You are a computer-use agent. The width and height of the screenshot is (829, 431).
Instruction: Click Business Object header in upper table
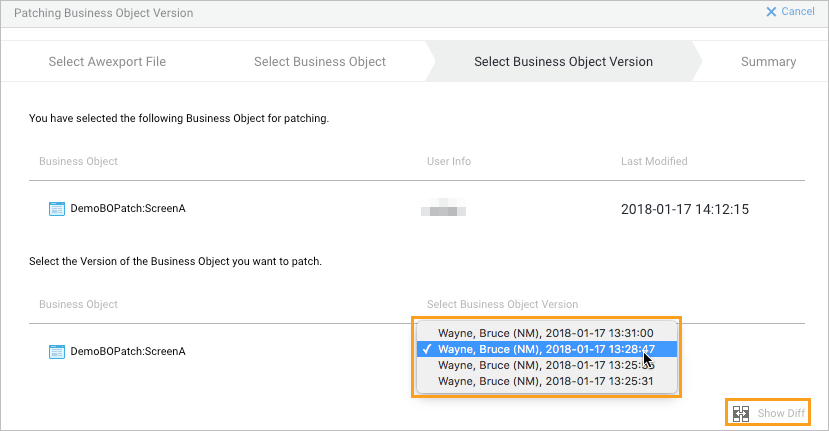78,161
